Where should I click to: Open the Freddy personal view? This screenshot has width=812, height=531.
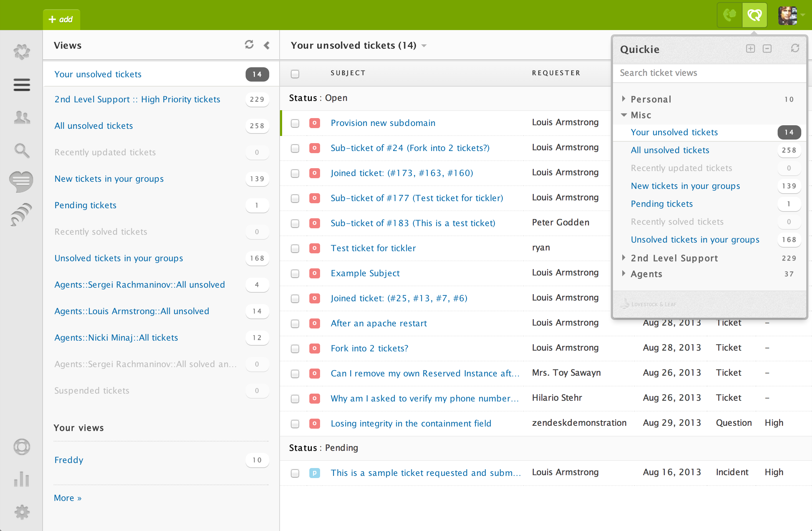click(69, 460)
